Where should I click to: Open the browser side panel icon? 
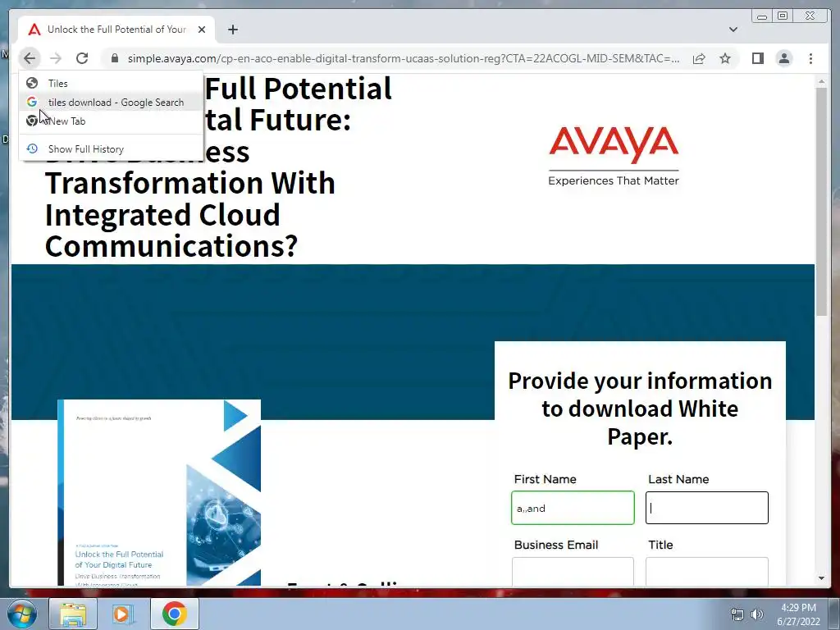click(x=757, y=58)
